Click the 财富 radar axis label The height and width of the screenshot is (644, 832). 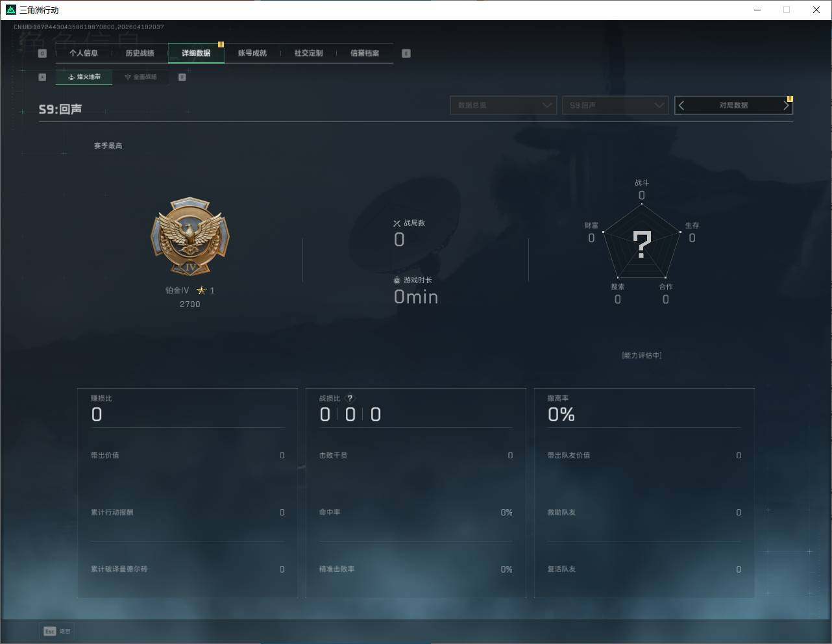click(591, 225)
